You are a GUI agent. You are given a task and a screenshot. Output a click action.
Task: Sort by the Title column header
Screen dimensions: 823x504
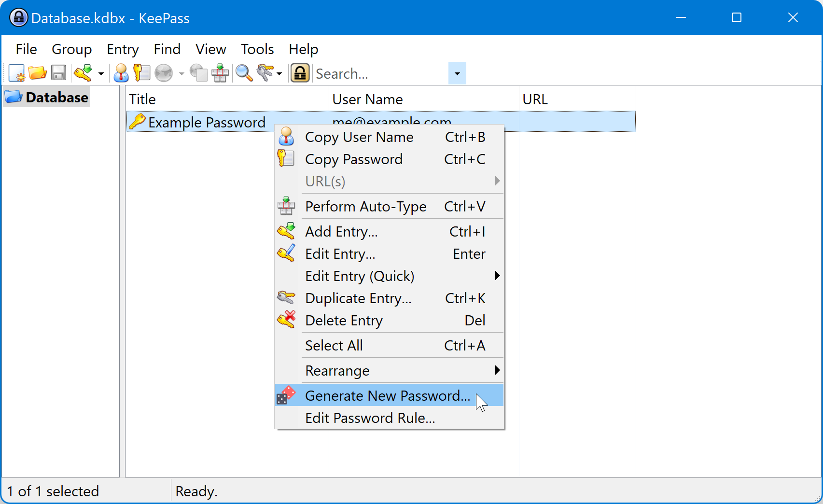(x=227, y=99)
